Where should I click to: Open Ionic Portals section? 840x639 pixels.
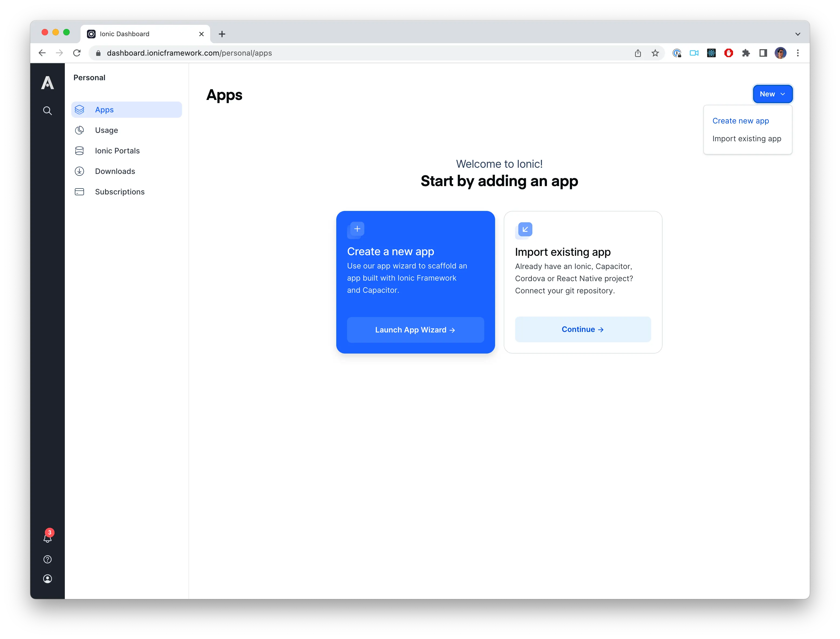coord(117,151)
